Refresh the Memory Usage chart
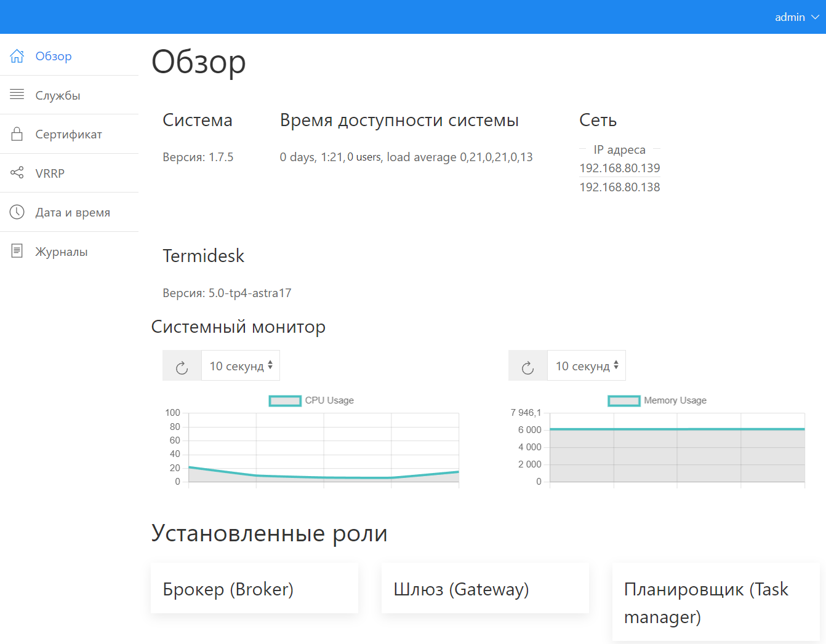This screenshot has width=826, height=644. point(528,367)
